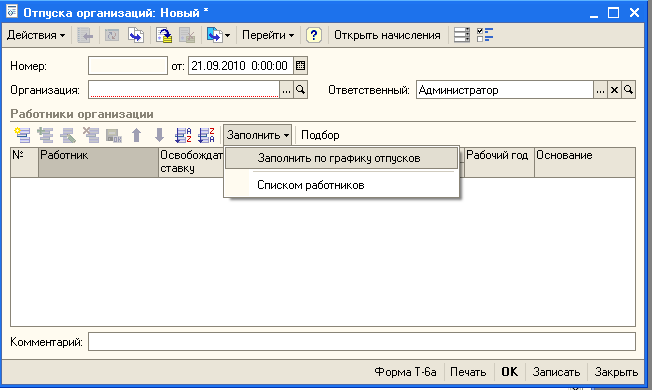Click the Основание column header
Image resolution: width=652 pixels, height=390 pixels.
585,163
